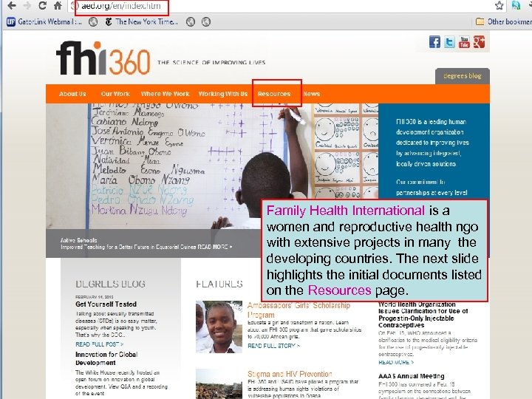Open Innovation for Global Development post
532x399 pixels.
(x=106, y=358)
